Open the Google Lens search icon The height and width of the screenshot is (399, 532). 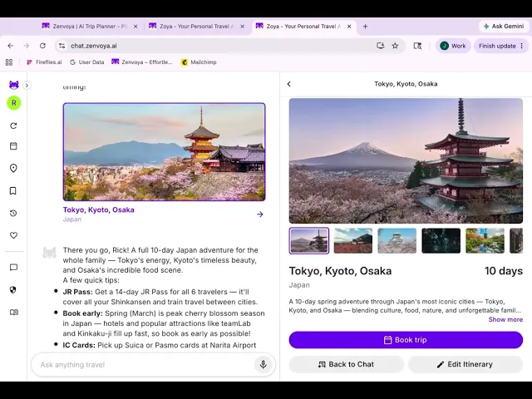point(417,46)
